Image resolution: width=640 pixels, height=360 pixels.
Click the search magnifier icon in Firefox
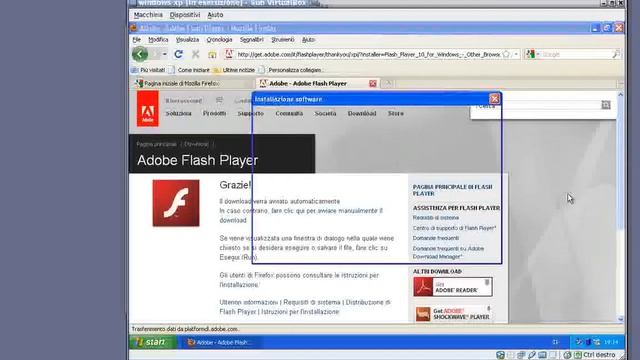[616, 54]
